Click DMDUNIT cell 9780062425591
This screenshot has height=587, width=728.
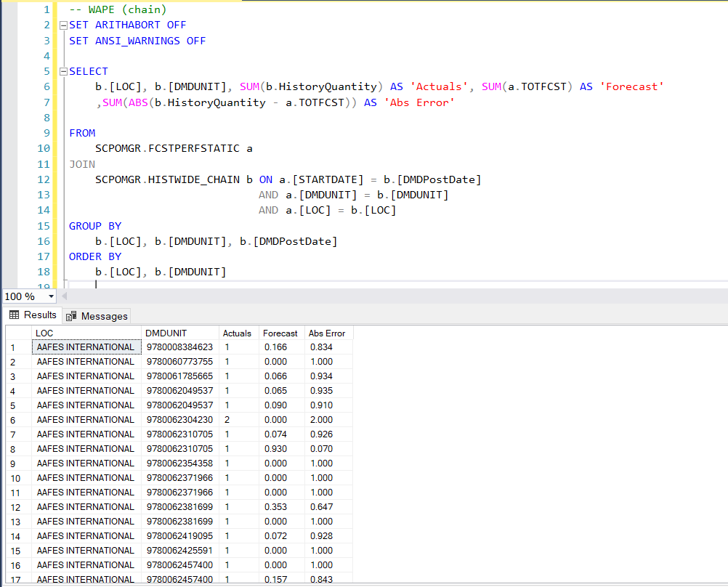180,551
